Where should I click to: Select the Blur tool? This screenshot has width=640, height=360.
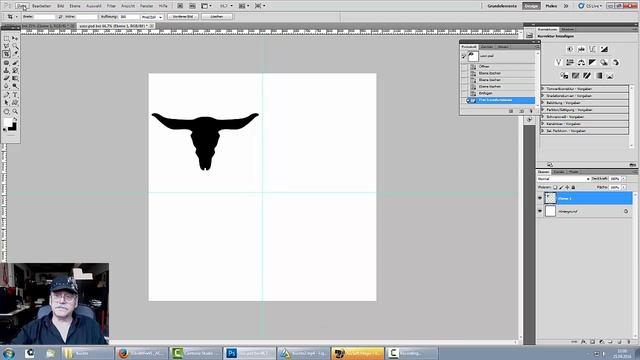[x=6, y=86]
